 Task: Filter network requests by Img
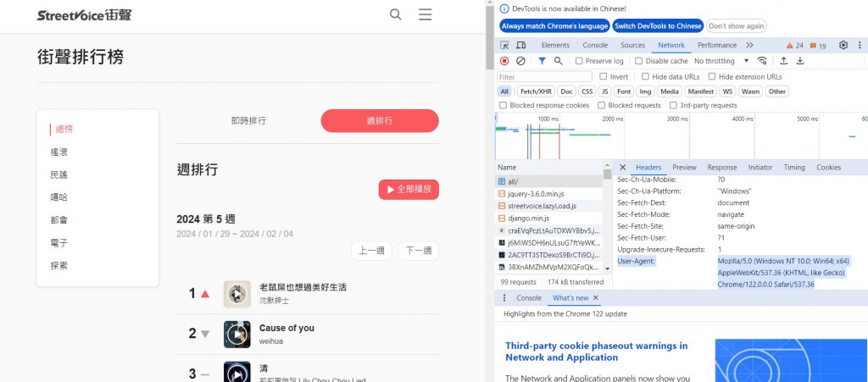[644, 91]
